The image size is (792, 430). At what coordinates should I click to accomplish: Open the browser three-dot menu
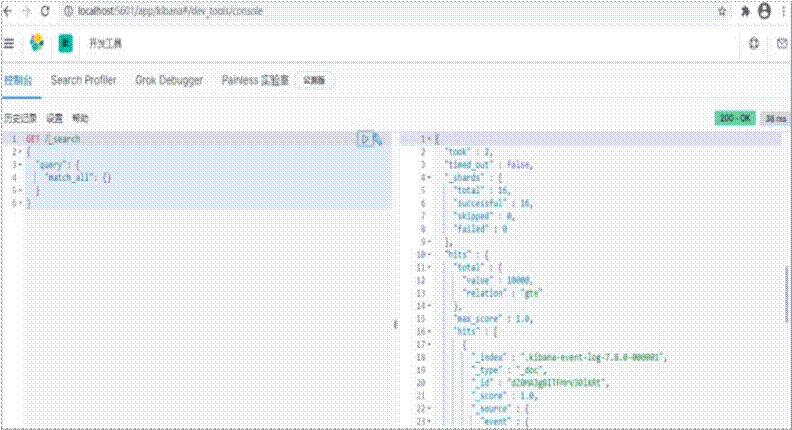pyautogui.click(x=784, y=12)
